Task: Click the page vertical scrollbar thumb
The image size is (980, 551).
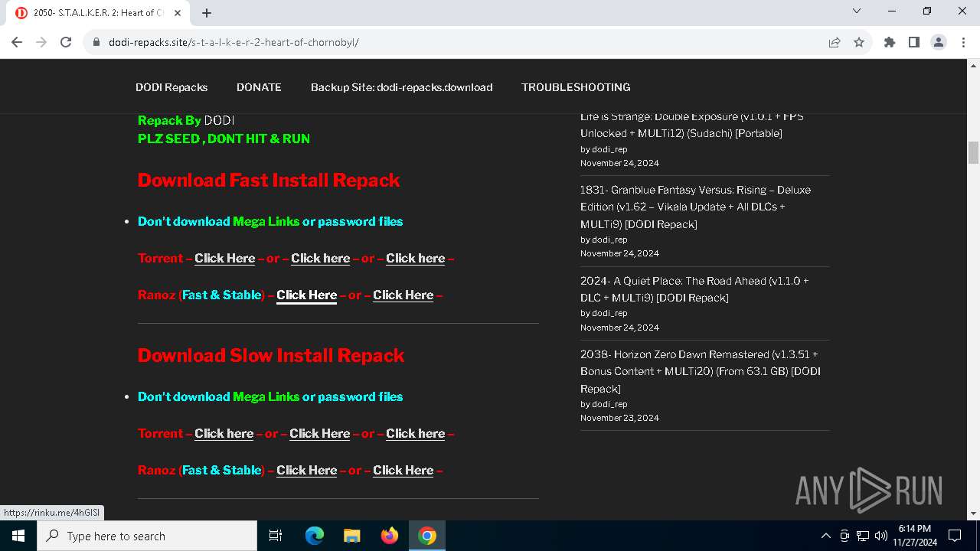Action: point(974,152)
